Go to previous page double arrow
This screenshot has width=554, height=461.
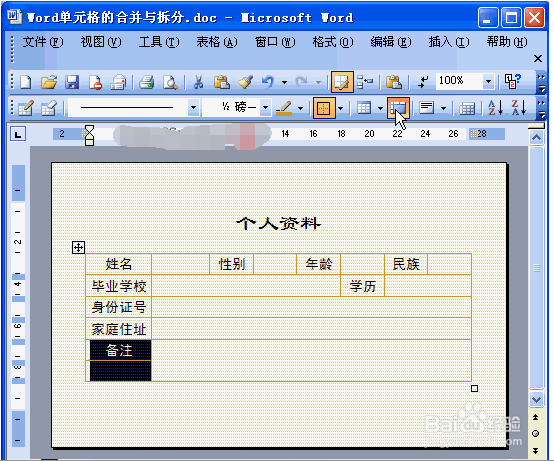pos(536,417)
